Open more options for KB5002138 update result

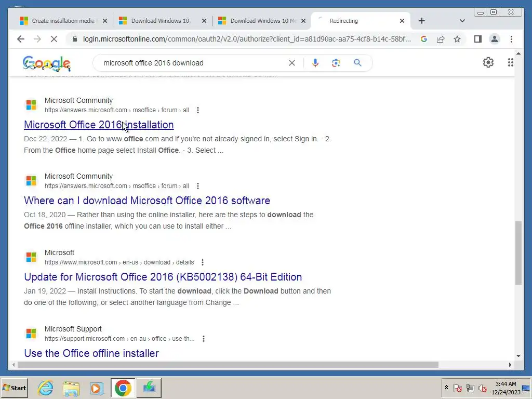[x=203, y=262]
